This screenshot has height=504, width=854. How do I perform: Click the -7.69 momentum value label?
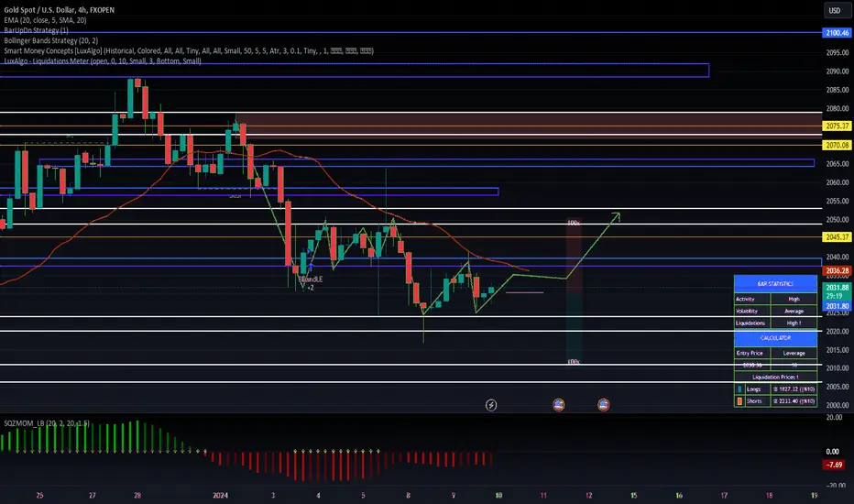coord(834,465)
